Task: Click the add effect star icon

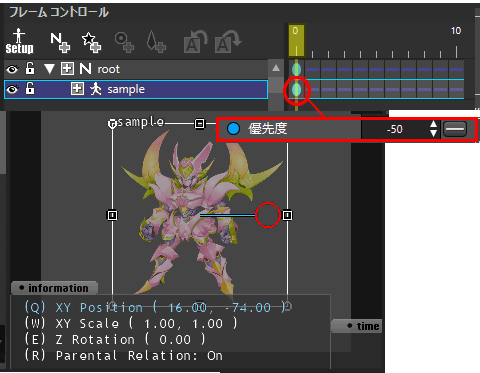Action: 91,42
